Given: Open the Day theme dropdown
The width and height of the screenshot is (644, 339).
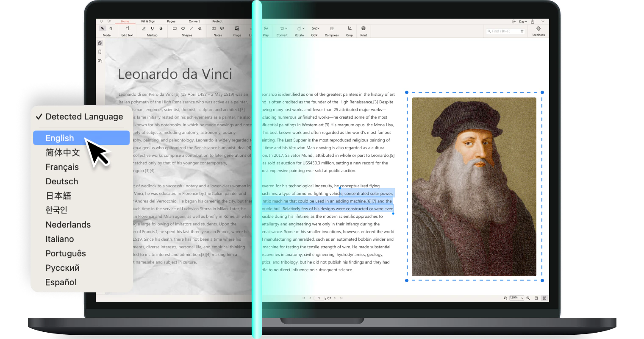Looking at the screenshot, I should coord(523,21).
